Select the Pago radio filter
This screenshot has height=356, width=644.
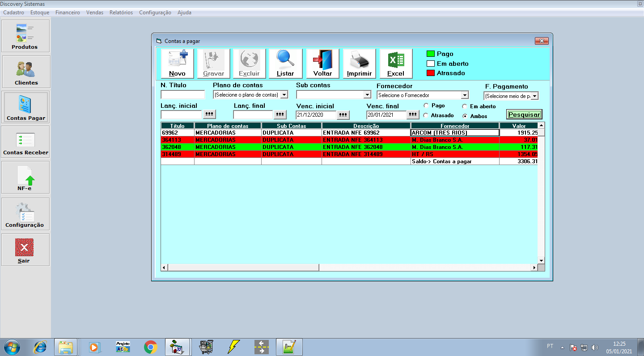(x=426, y=106)
